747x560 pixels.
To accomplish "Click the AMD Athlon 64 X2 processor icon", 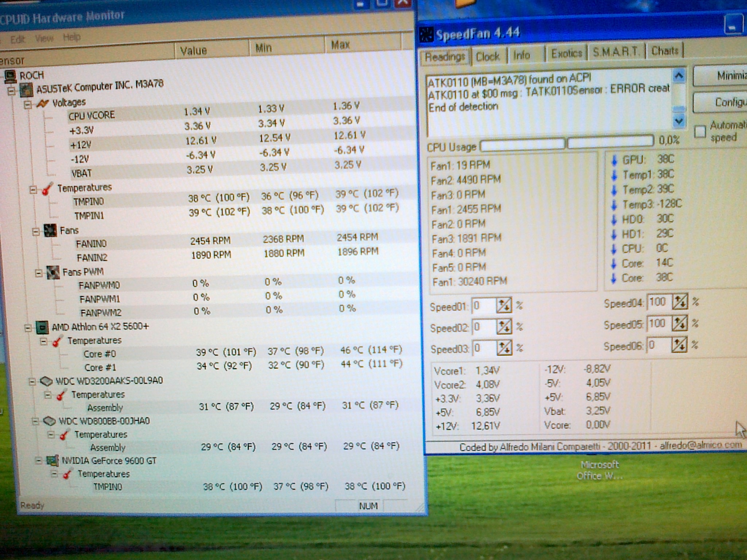I will tap(42, 327).
